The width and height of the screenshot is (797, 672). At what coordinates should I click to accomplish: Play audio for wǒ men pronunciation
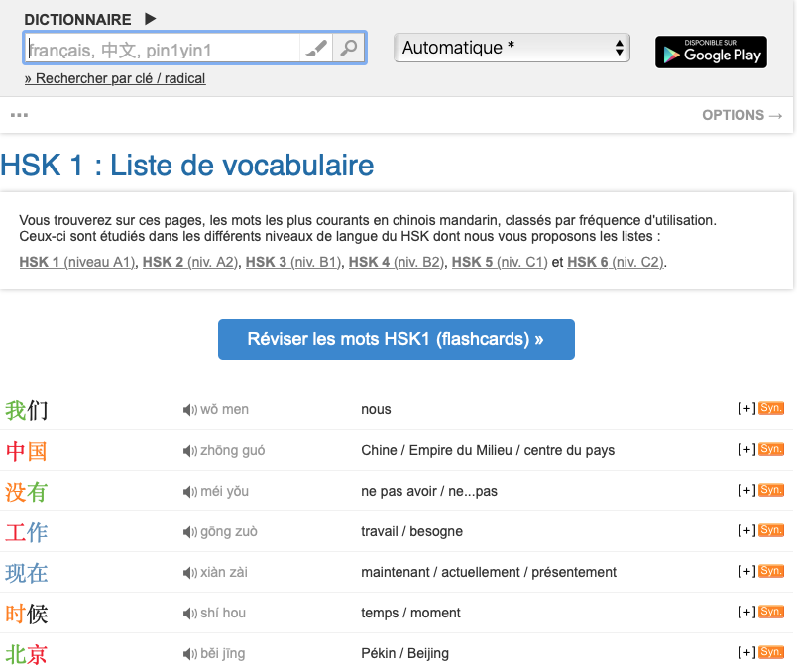(x=189, y=410)
